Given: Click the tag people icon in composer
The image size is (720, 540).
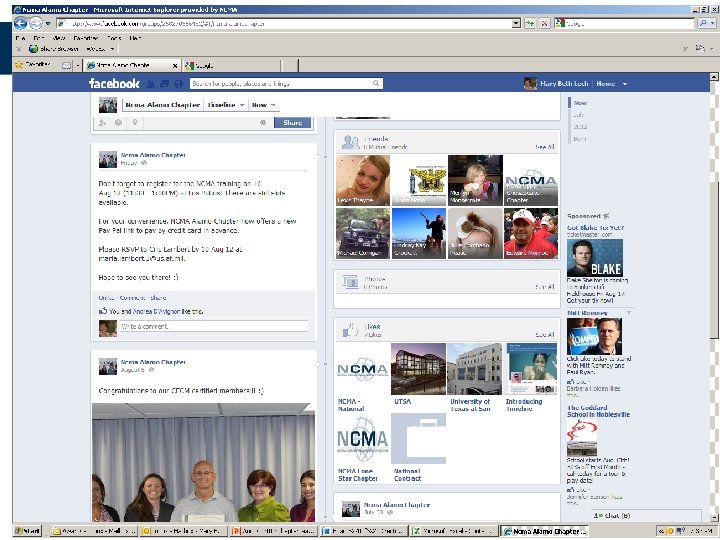Looking at the screenshot, I should (102, 123).
